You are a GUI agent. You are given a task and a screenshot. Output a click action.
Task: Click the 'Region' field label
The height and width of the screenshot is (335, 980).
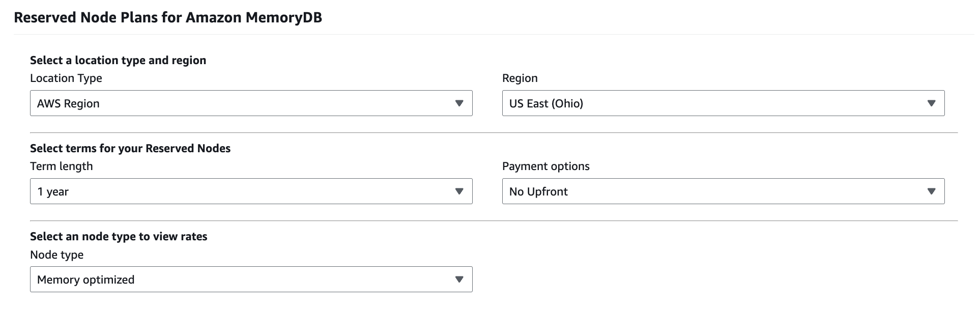click(x=520, y=78)
